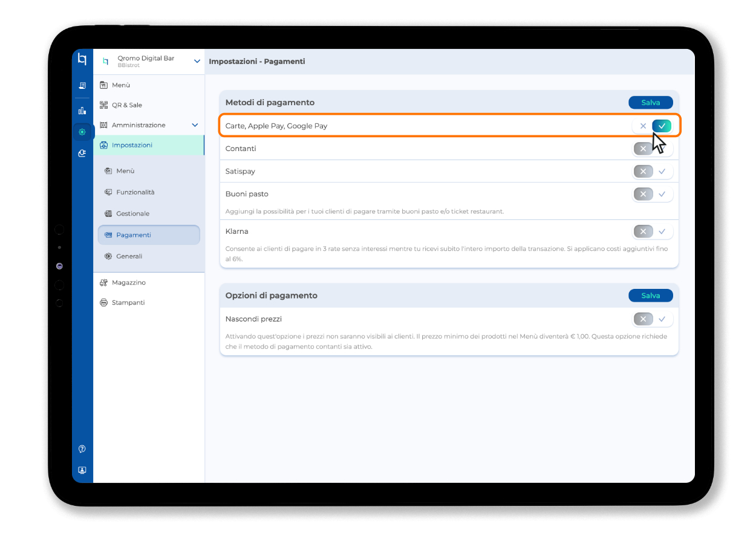Screen dimensions: 756x556
Task: Open the top-level Menù sidebar item
Action: click(x=149, y=85)
